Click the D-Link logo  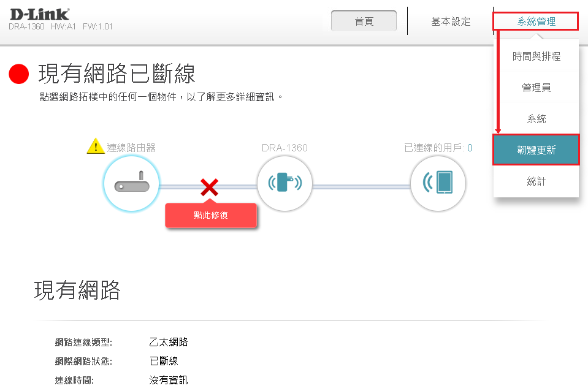(39, 14)
